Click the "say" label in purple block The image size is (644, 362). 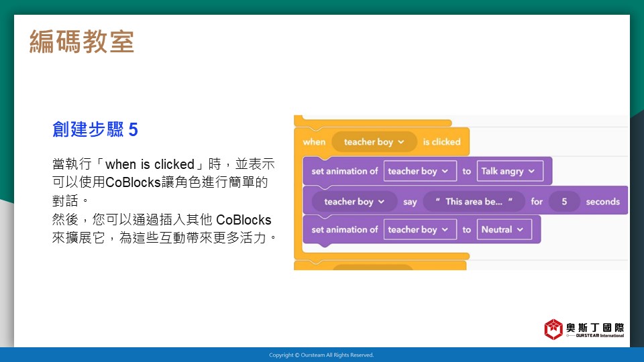coord(410,202)
